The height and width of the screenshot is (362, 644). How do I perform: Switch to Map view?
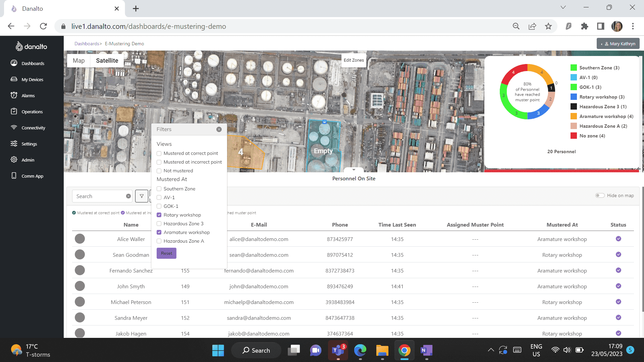pyautogui.click(x=78, y=61)
